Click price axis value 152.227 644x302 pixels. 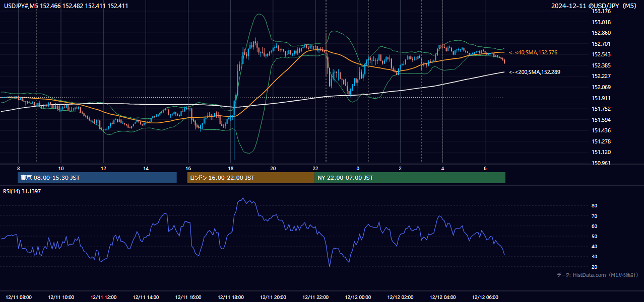pos(601,76)
